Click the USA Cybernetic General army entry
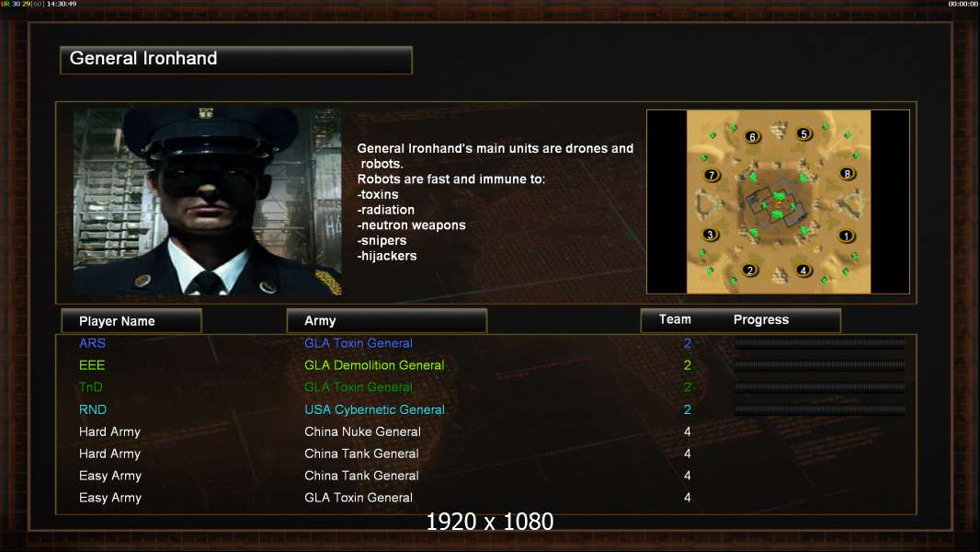Image resolution: width=980 pixels, height=552 pixels. coord(374,409)
